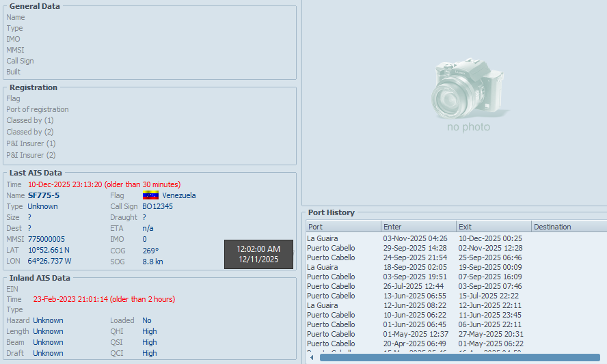Click the Draft value Unknown
607x364 pixels.
pos(48,353)
